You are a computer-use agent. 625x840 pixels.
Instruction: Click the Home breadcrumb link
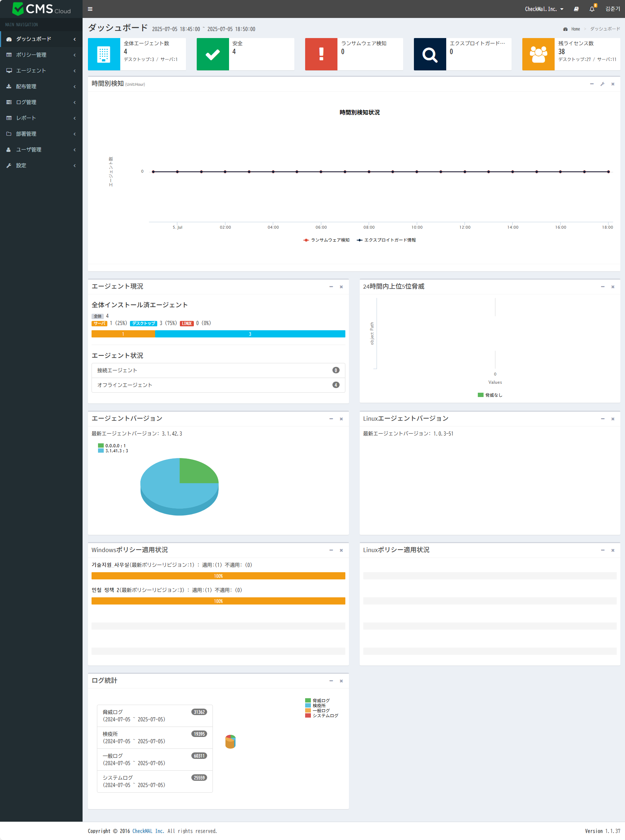click(x=575, y=29)
